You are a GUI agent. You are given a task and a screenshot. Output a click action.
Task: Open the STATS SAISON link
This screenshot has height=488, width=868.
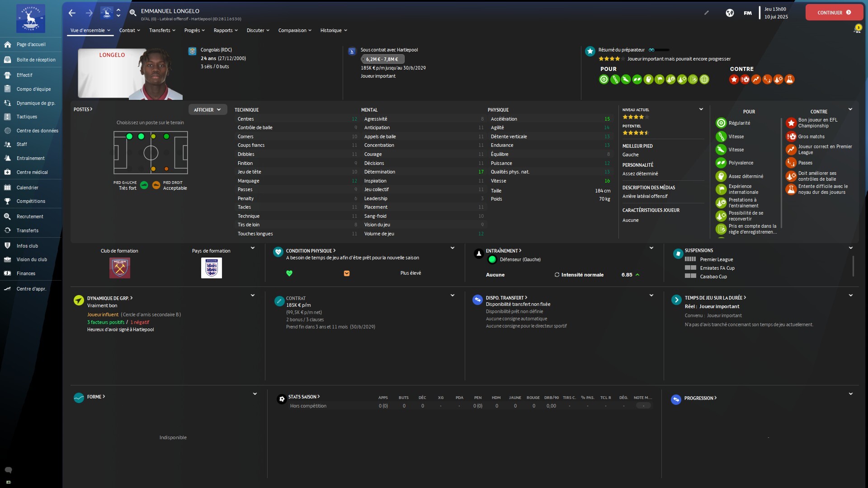click(304, 397)
